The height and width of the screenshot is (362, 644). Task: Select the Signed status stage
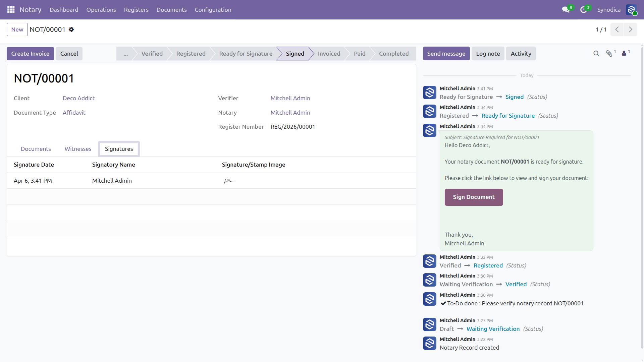coord(295,54)
